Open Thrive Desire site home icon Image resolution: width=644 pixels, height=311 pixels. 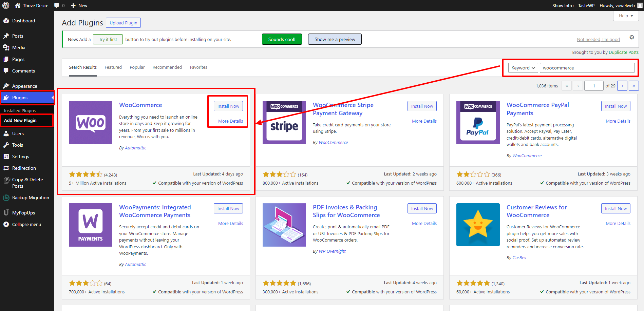pos(18,5)
